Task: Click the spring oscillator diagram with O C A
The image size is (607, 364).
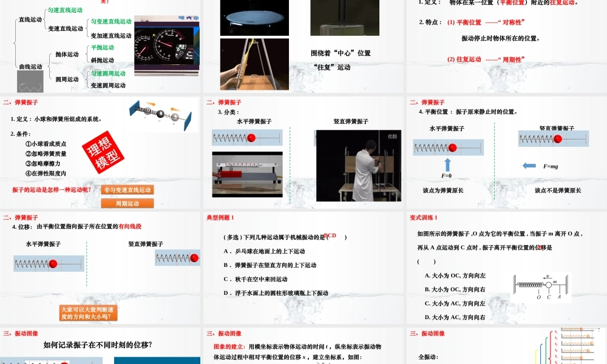Action: pyautogui.click(x=541, y=286)
